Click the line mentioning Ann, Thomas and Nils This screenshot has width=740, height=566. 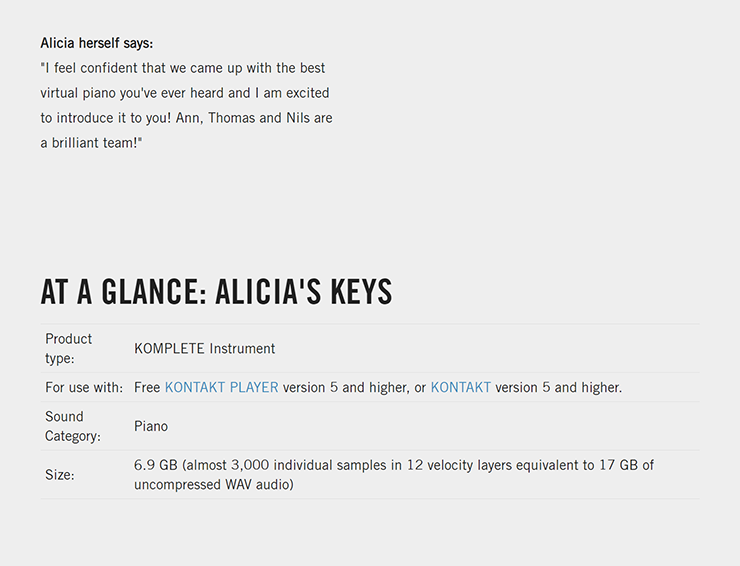tap(186, 118)
